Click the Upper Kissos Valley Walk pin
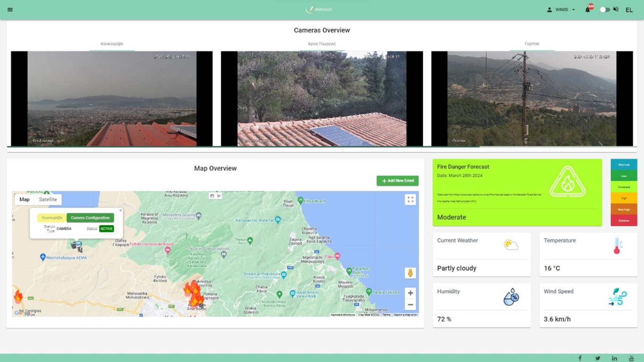This screenshot has height=362, width=644. [292, 294]
